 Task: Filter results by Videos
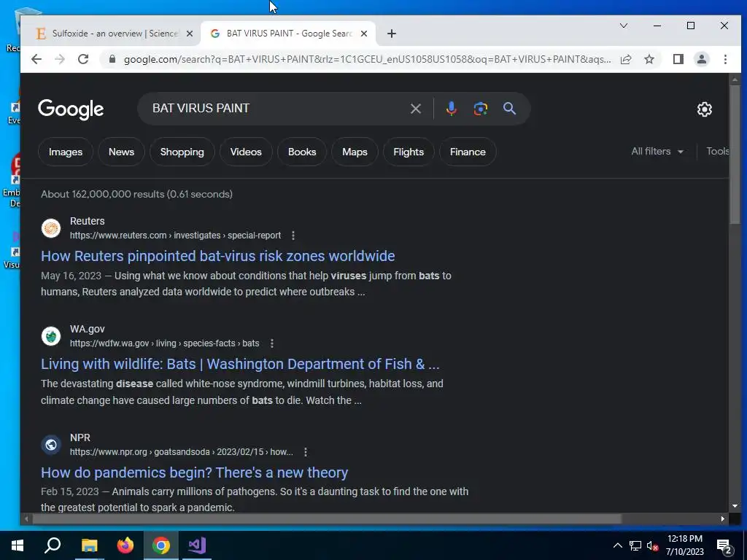[246, 152]
